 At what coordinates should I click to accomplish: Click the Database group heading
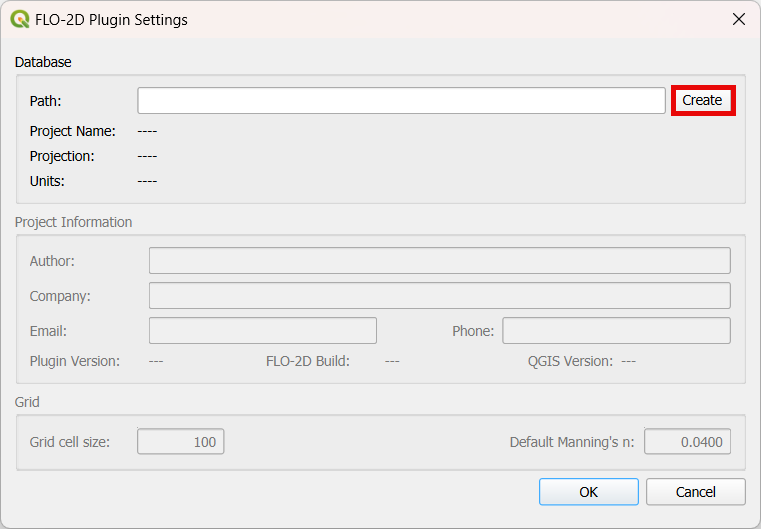click(x=43, y=62)
